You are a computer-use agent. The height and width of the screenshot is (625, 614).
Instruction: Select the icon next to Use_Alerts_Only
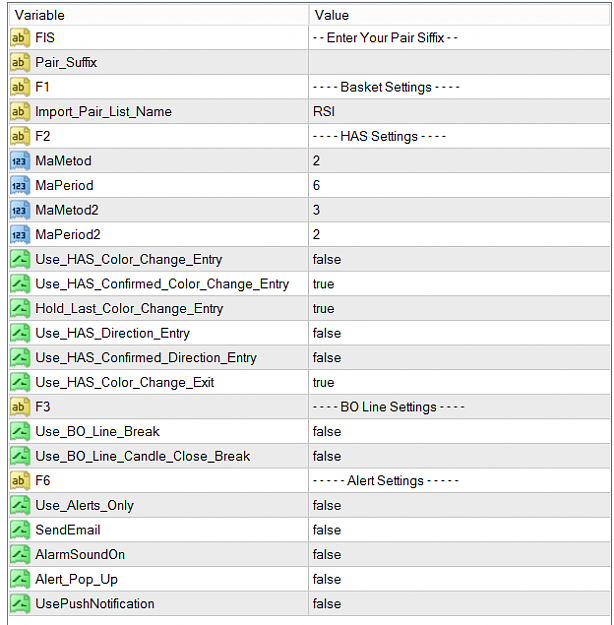[20, 505]
